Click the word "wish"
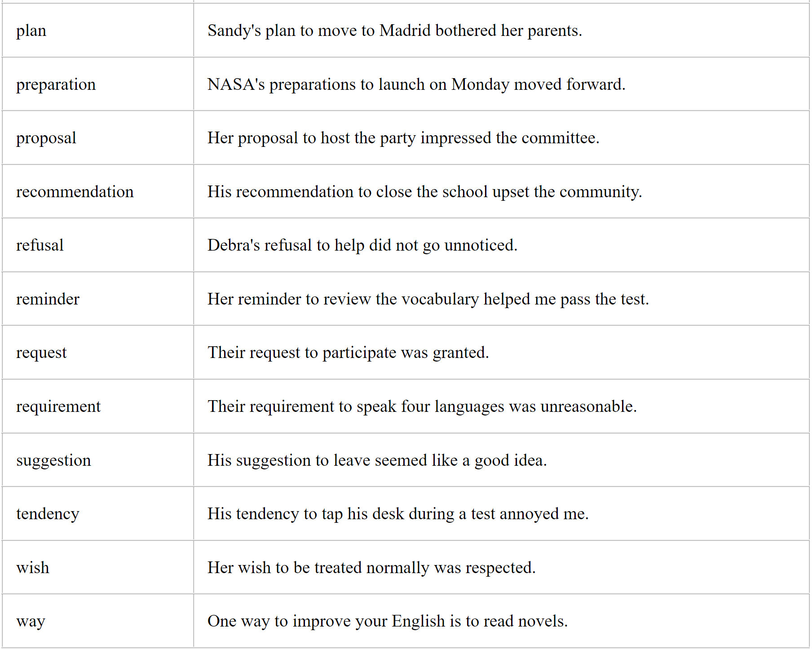812x649 pixels. (33, 568)
